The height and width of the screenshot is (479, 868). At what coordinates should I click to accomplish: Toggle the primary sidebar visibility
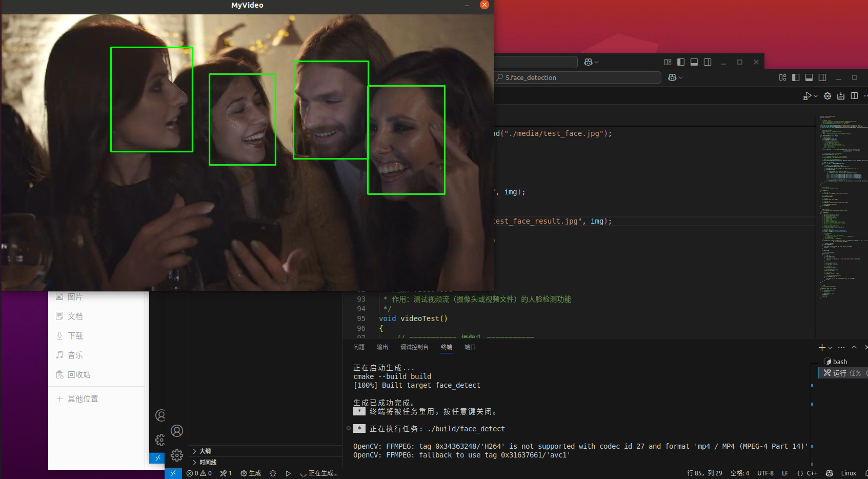pos(796,77)
